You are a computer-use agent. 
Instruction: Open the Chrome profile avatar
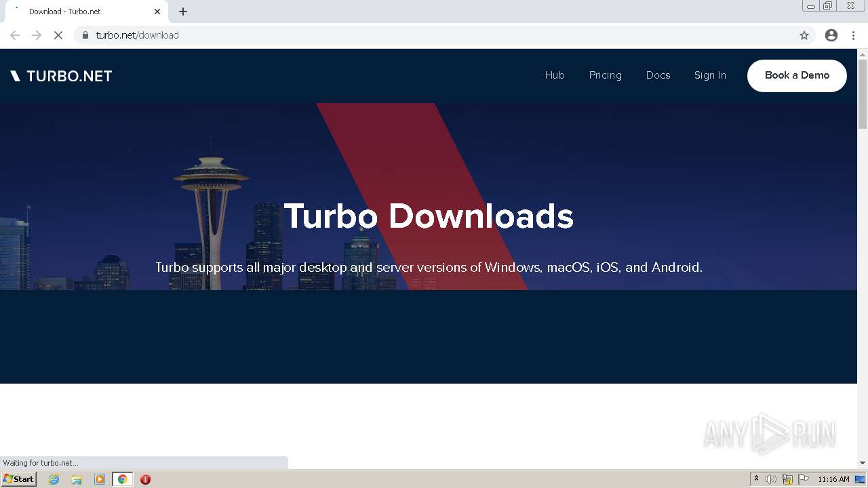point(831,35)
